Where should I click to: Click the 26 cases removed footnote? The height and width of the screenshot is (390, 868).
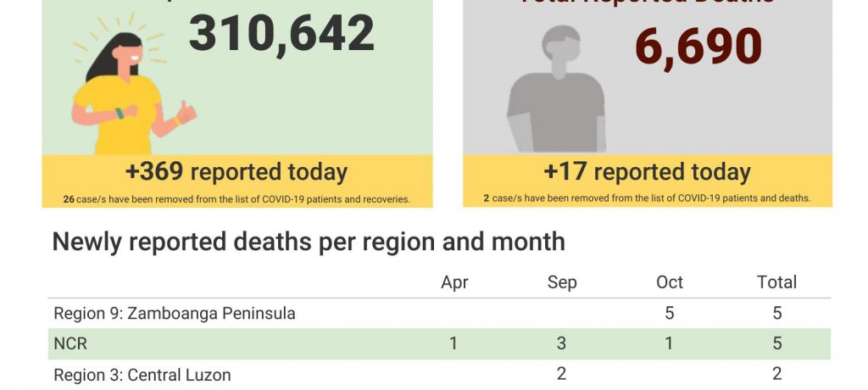click(236, 199)
